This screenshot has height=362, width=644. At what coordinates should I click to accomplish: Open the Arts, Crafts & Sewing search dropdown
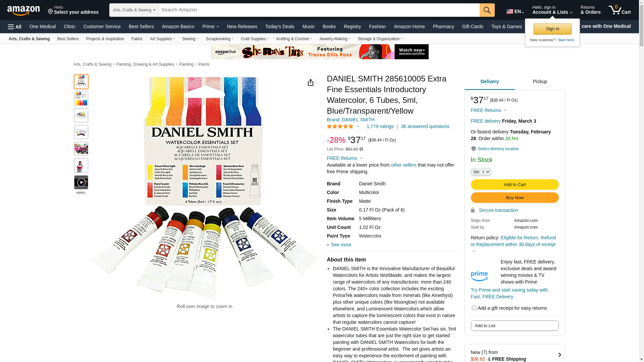134,10
